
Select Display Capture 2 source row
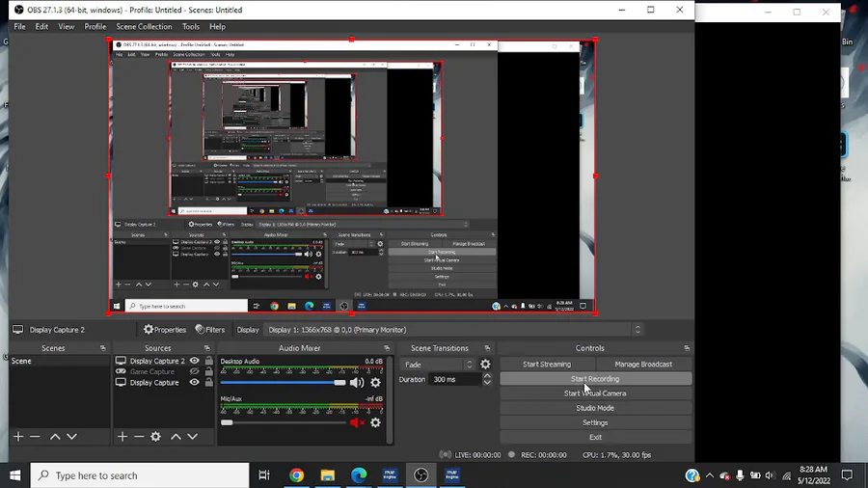[x=163, y=361]
